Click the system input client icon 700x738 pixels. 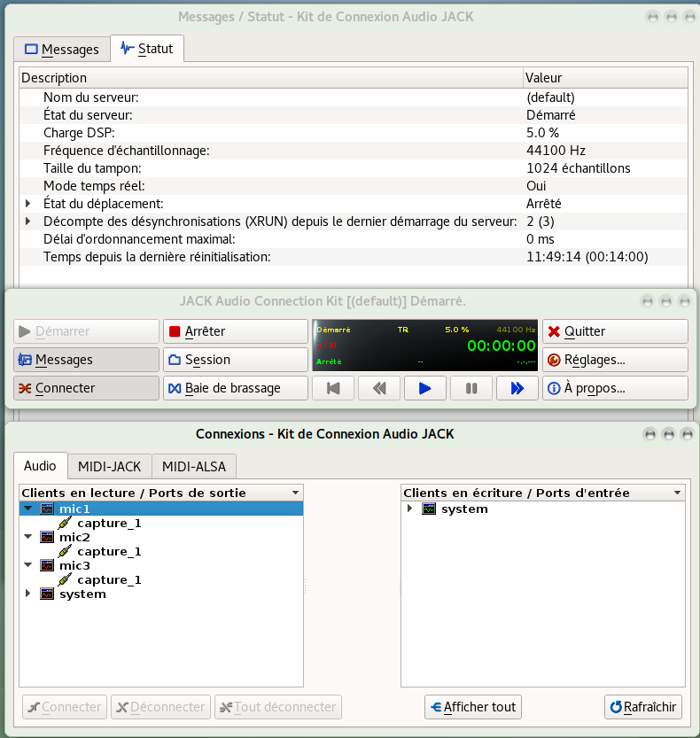[429, 509]
